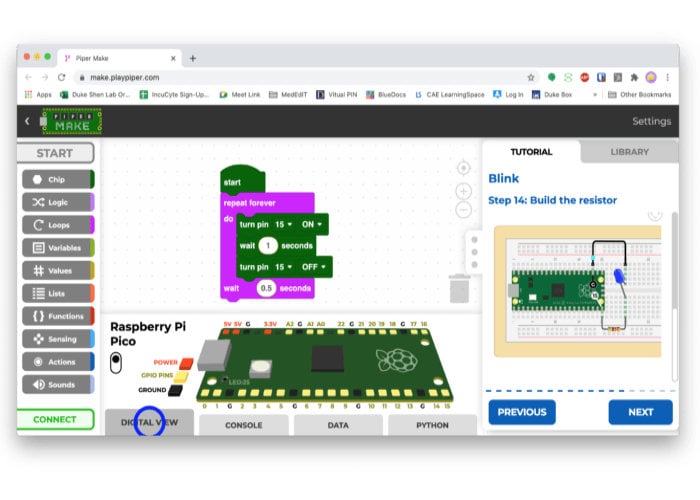Image resolution: width=700 pixels, height=500 pixels.
Task: Open the DIGITAL VIEW tab
Action: pos(150,422)
